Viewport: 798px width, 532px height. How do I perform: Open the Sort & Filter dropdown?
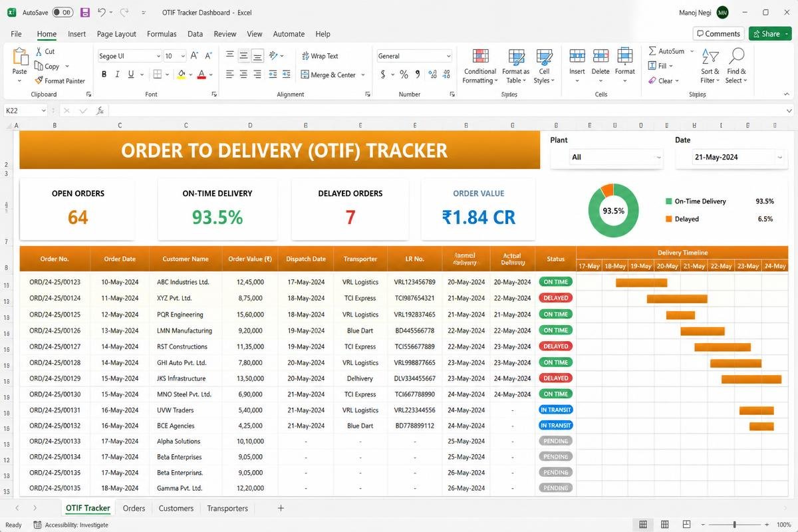pyautogui.click(x=710, y=66)
